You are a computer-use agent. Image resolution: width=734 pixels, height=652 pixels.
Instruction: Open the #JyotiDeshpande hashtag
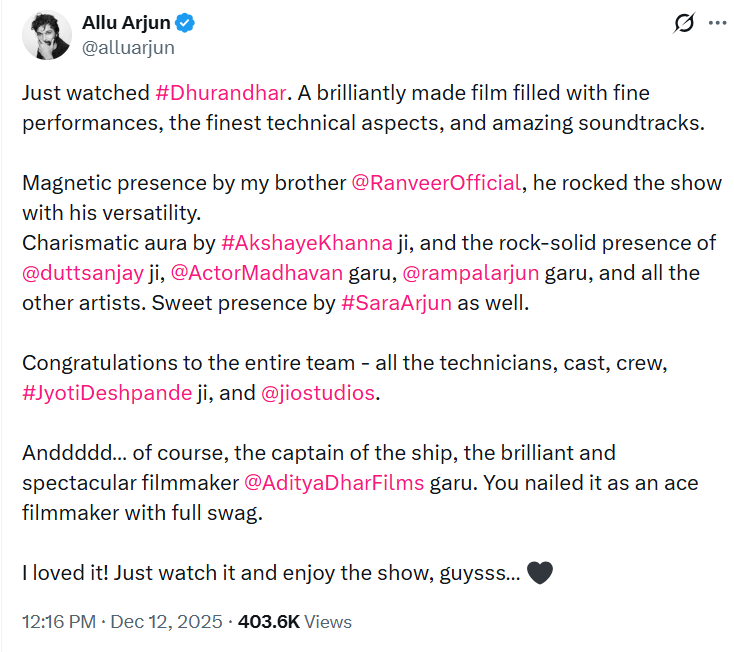pyautogui.click(x=106, y=392)
